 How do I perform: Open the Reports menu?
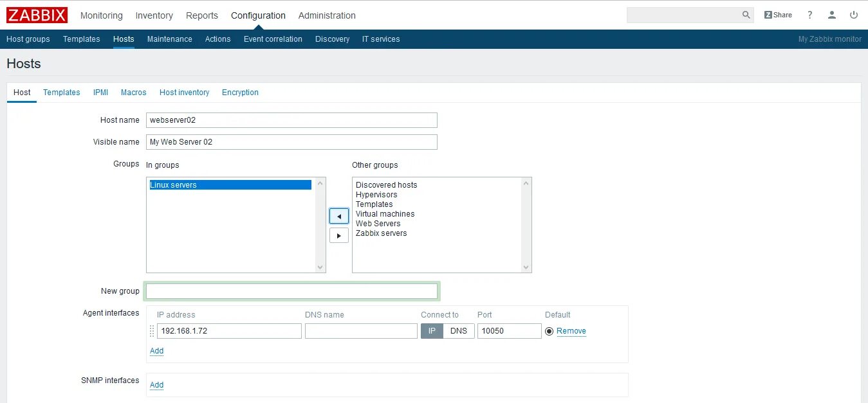coord(202,15)
